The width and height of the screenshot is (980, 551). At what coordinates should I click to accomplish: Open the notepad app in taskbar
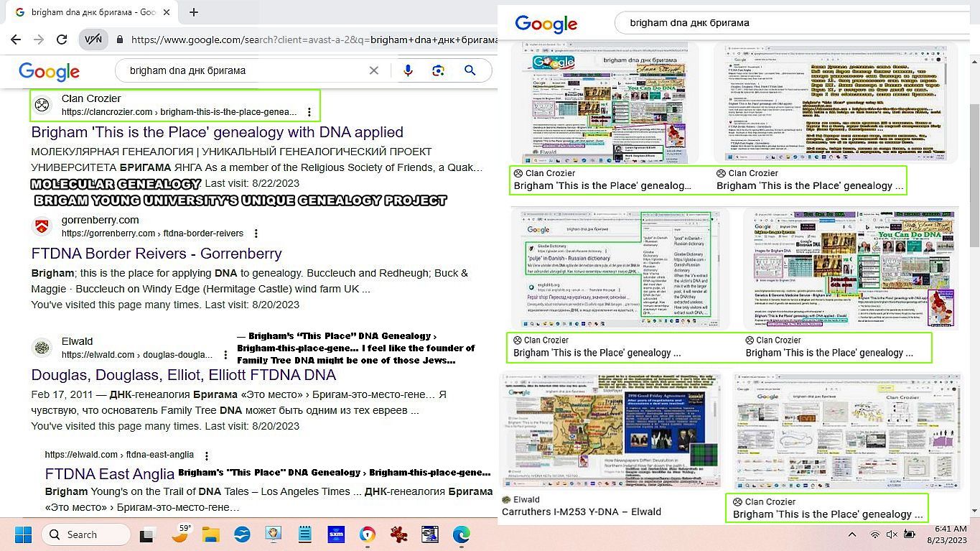point(305,534)
